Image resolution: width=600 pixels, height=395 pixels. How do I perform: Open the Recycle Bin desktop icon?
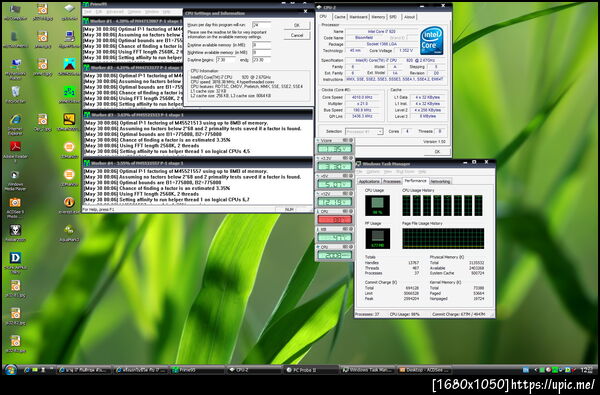pyautogui.click(x=16, y=92)
